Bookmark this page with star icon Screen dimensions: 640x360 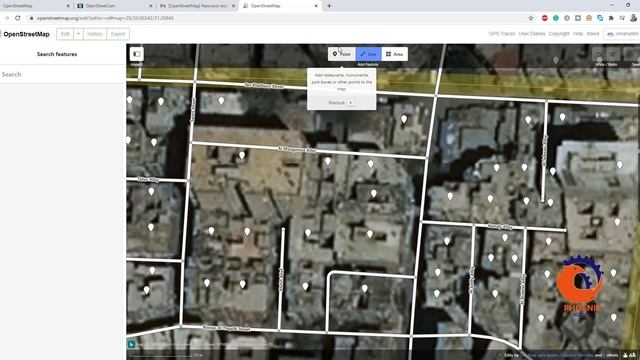[x=531, y=18]
